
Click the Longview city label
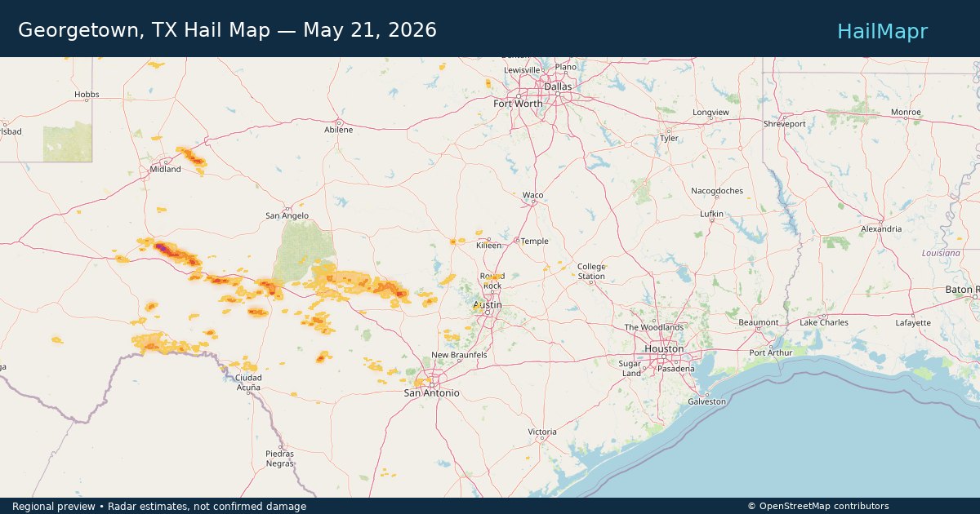pos(710,112)
